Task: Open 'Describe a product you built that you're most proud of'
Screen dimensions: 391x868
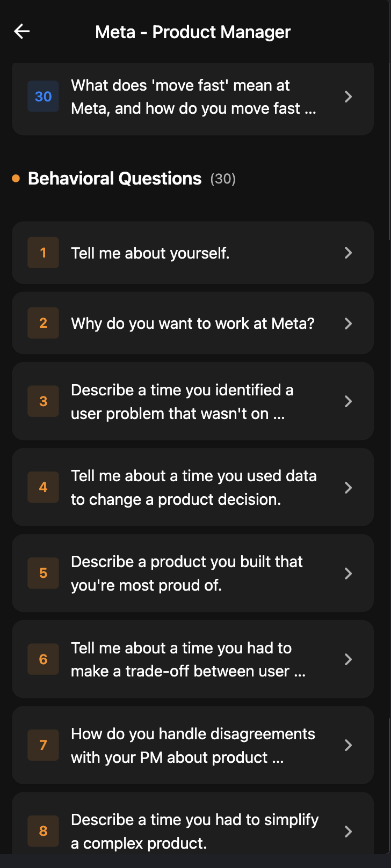Action: pos(186,573)
